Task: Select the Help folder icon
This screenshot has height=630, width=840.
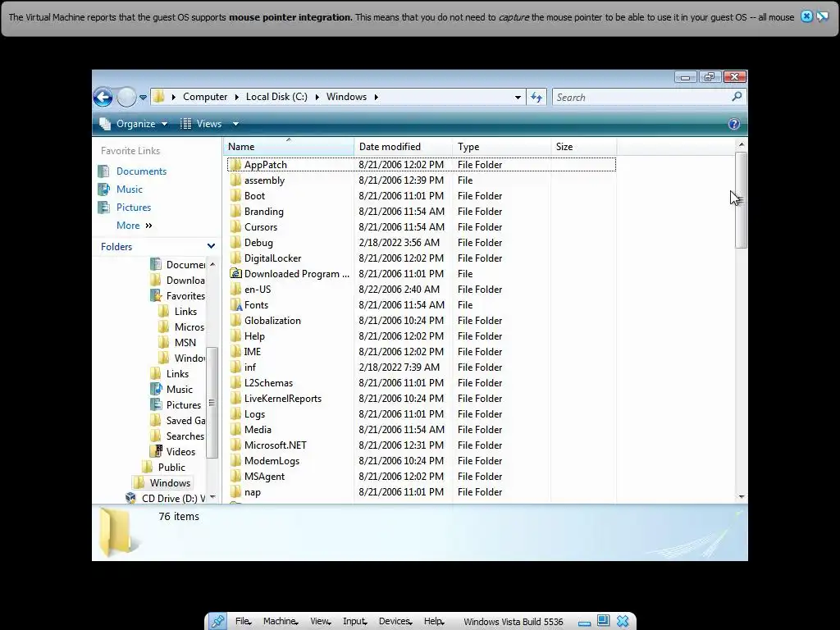Action: [235, 336]
